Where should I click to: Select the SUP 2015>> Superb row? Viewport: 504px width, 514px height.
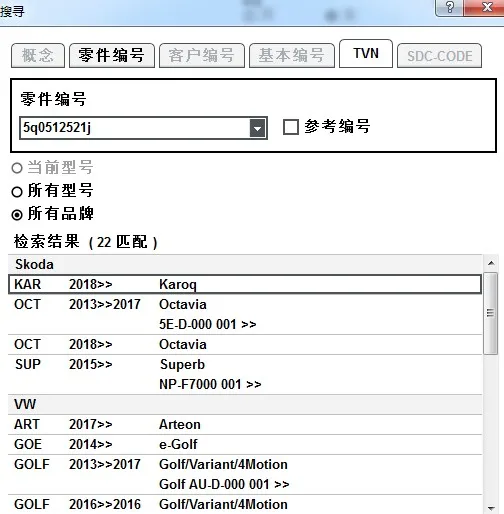click(245, 374)
